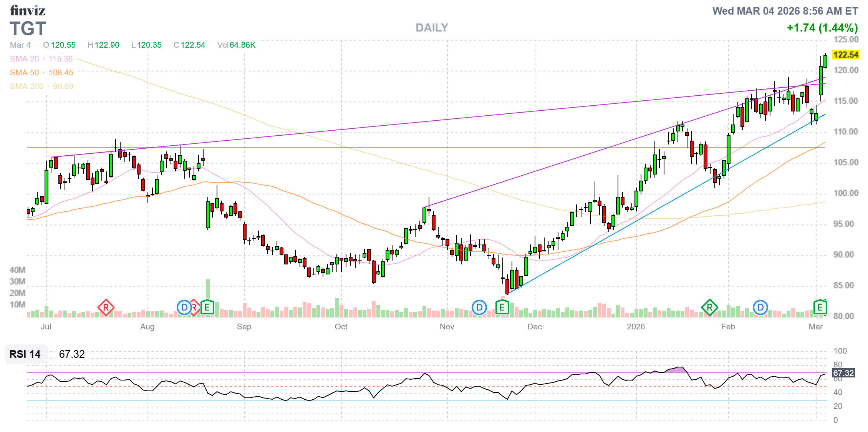
Task: Click the green R rating marker near February
Action: click(709, 307)
